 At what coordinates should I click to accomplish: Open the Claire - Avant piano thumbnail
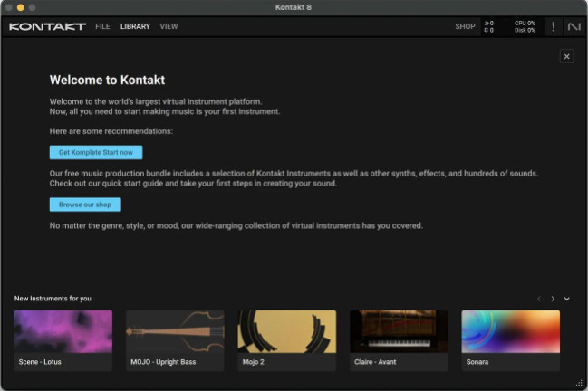tap(399, 331)
